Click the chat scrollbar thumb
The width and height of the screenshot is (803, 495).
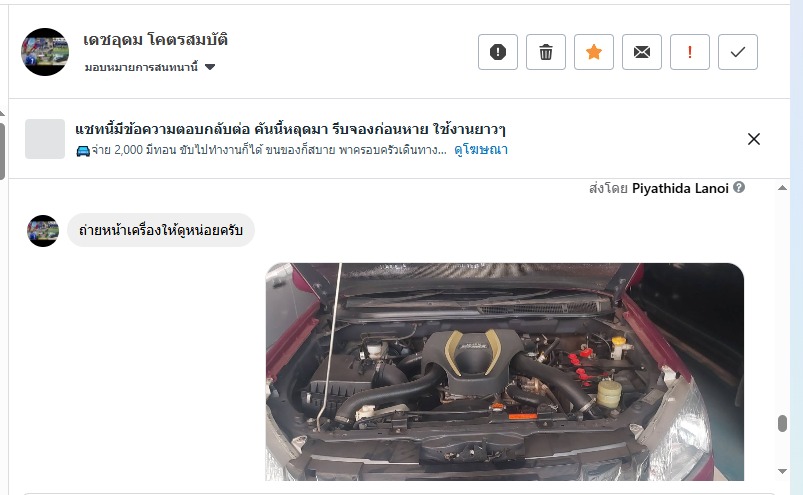[x=782, y=423]
